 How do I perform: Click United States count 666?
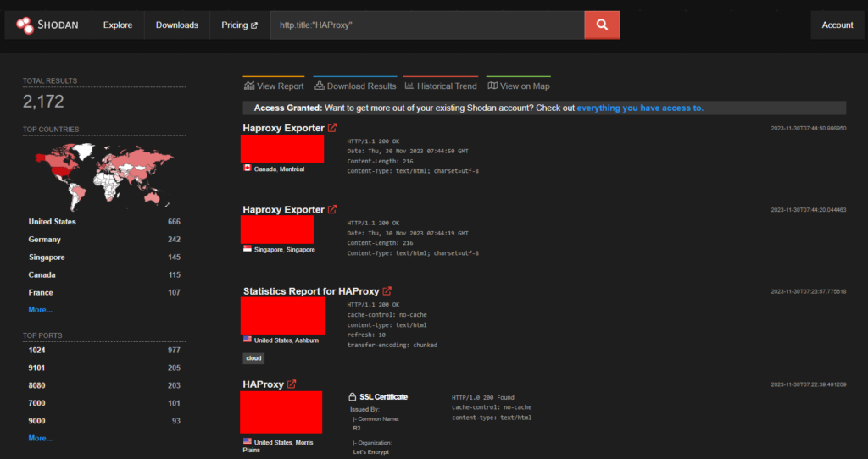pyautogui.click(x=174, y=221)
